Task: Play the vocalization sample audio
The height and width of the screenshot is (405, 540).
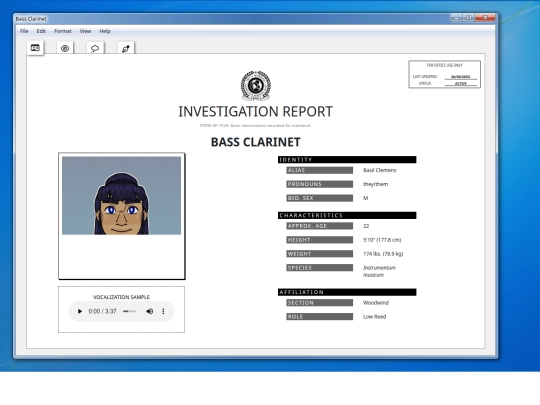Action: [x=80, y=311]
